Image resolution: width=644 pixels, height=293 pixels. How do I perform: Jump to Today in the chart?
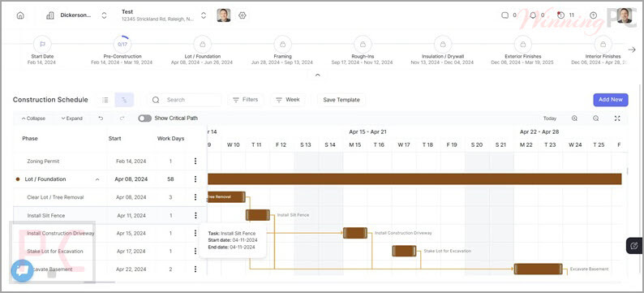550,118
